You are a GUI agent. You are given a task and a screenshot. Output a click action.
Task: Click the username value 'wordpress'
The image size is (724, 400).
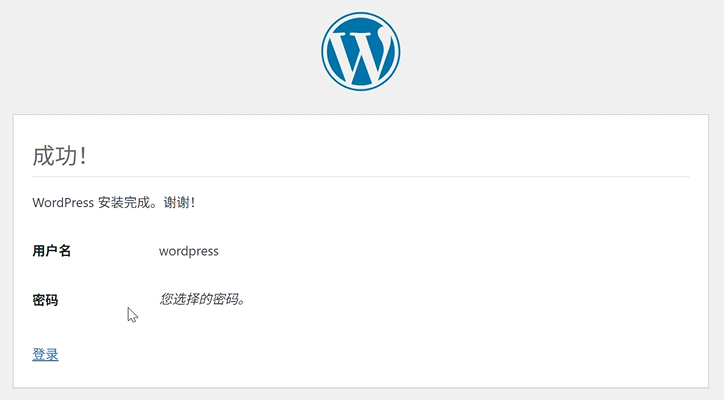(x=189, y=251)
